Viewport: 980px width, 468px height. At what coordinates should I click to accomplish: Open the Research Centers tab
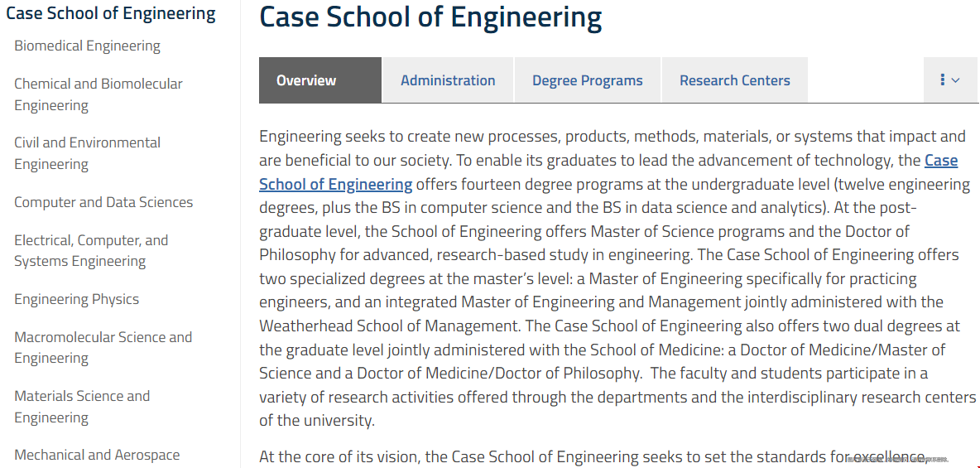tap(735, 80)
